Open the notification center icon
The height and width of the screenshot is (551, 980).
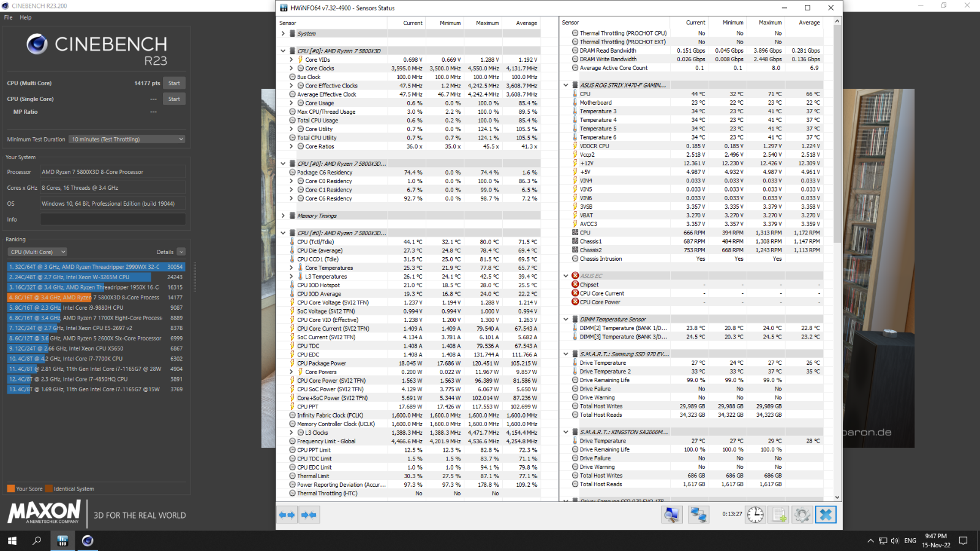pos(963,541)
